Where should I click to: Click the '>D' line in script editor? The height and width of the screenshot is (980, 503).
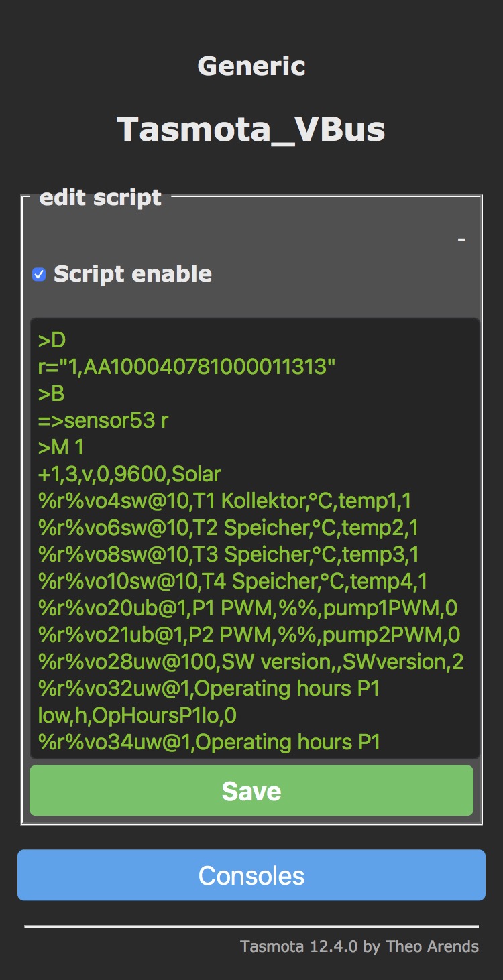click(x=52, y=341)
